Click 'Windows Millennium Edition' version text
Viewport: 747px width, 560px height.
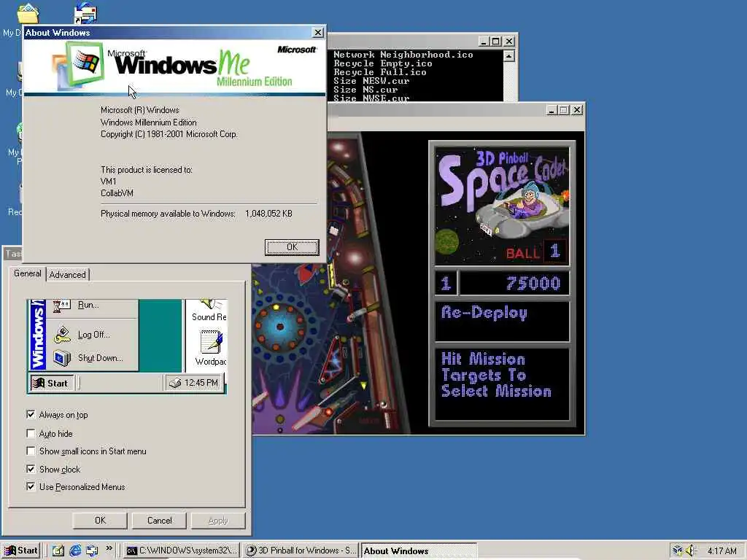pyautogui.click(x=149, y=122)
